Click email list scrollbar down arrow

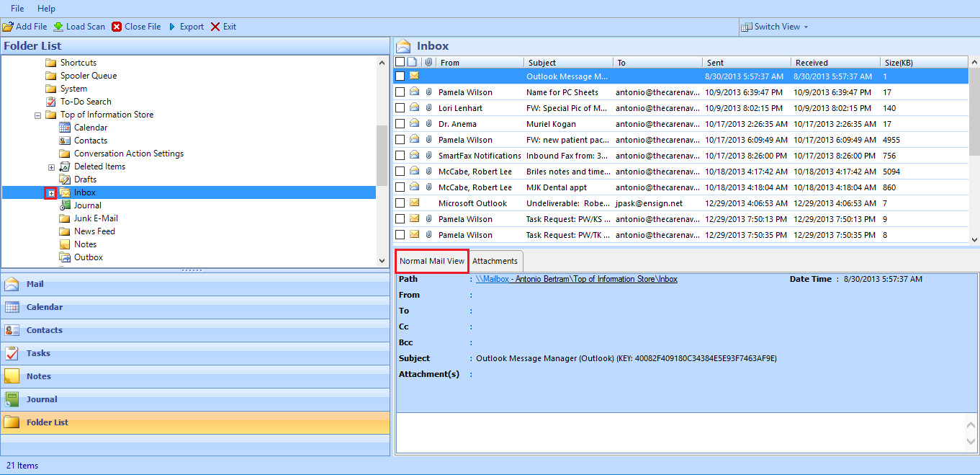point(974,239)
